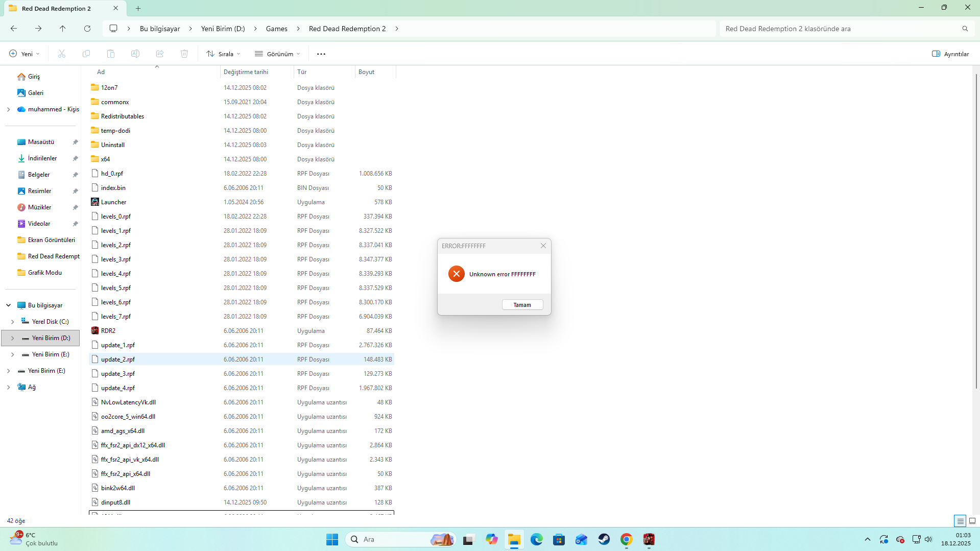Sort by the Tür column header

tap(325, 72)
